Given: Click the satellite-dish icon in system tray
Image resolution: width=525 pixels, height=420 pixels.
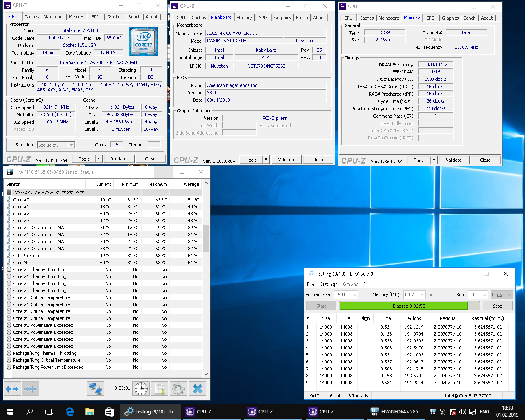Looking at the screenshot, I should [443, 412].
